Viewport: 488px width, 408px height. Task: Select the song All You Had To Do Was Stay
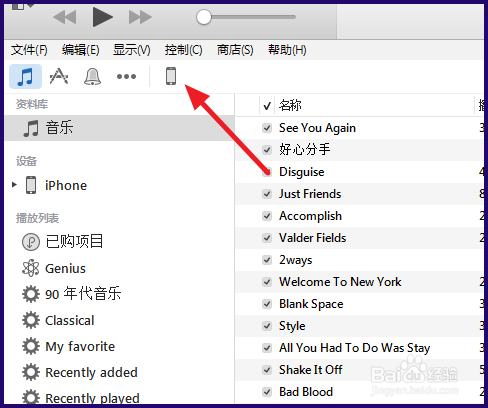[355, 348]
